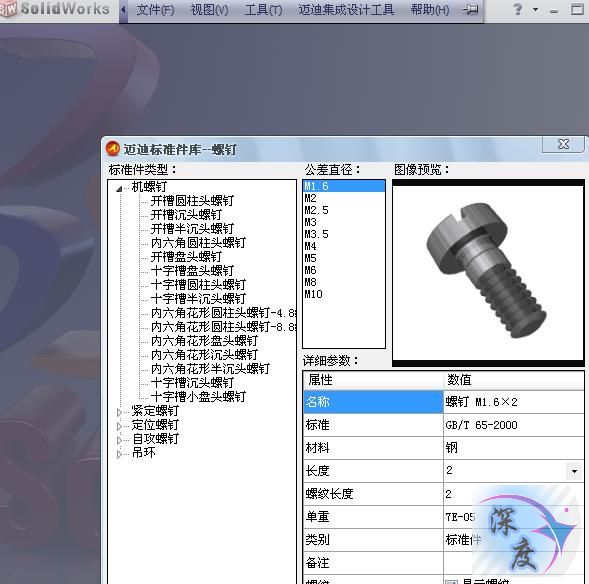Select 开槽沉头螺钉 in the tree

pos(186,215)
